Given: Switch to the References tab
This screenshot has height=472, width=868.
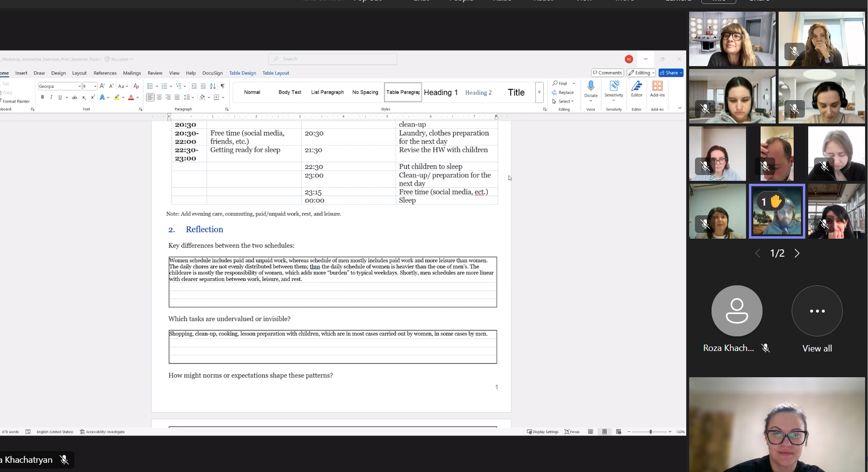Looking at the screenshot, I should click(105, 73).
